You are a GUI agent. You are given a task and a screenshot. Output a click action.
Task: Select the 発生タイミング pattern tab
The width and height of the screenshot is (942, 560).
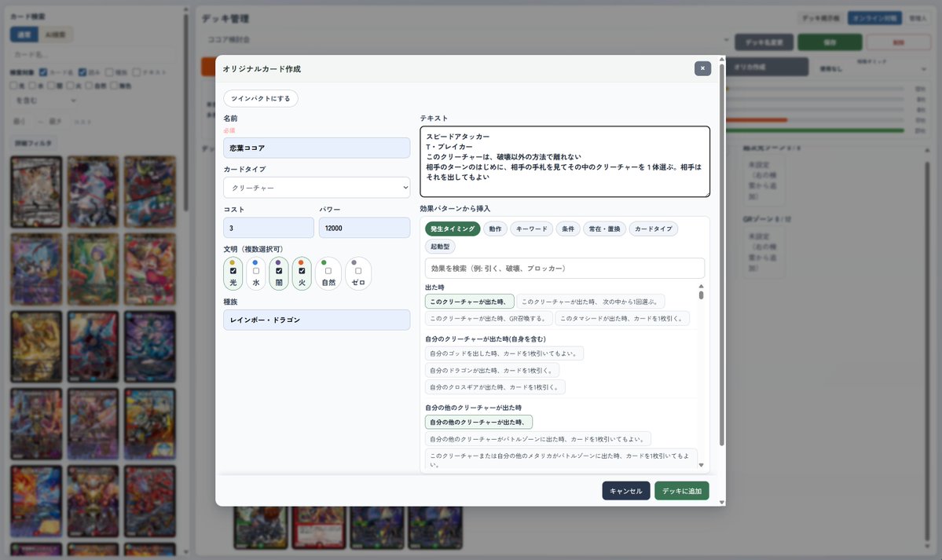(453, 229)
